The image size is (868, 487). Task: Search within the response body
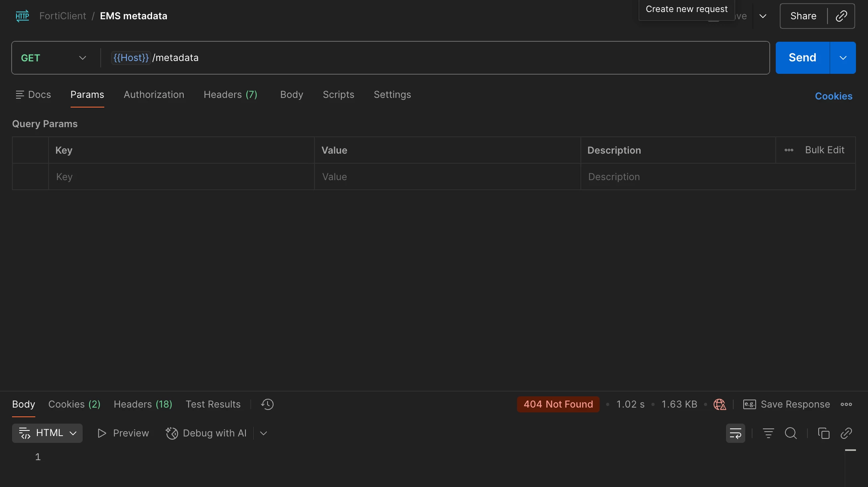pyautogui.click(x=791, y=433)
